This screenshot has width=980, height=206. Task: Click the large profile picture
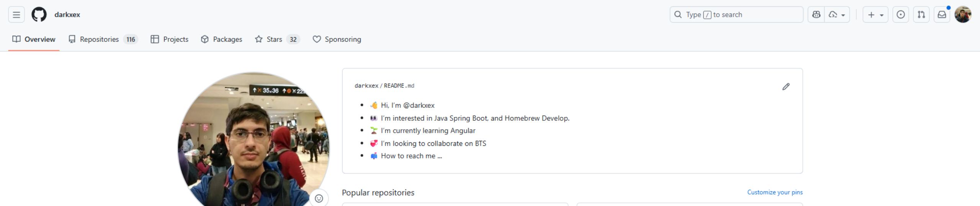[x=253, y=142]
